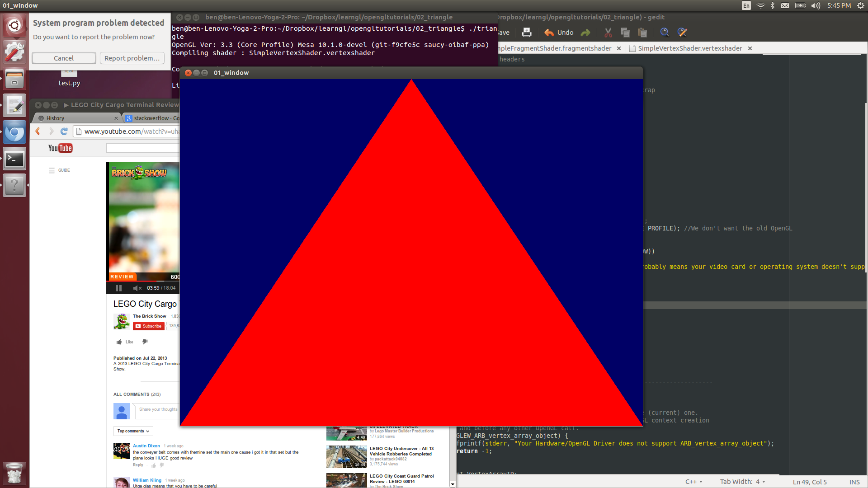Switch to the stackoverflow Google browser tab
The height and width of the screenshot is (488, 868).
tap(152, 118)
